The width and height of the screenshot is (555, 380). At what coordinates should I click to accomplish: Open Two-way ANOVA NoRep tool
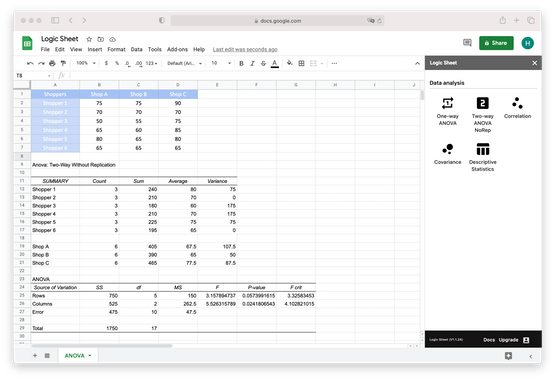coord(482,114)
